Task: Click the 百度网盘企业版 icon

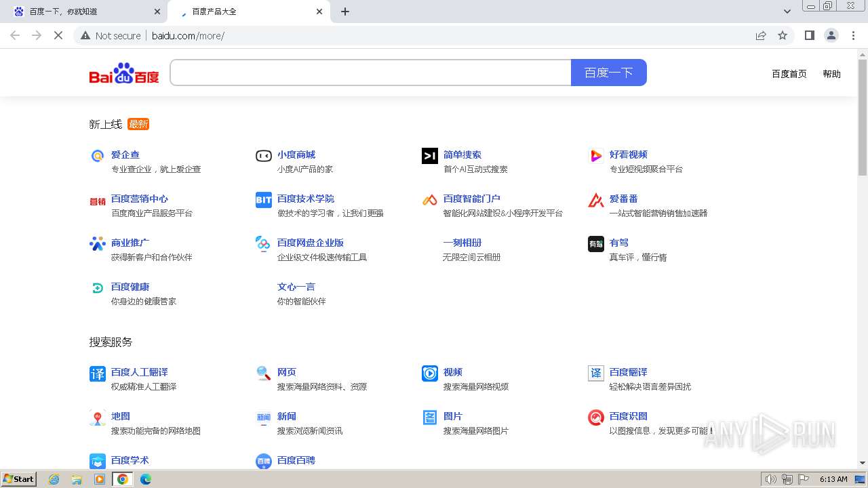Action: point(263,244)
